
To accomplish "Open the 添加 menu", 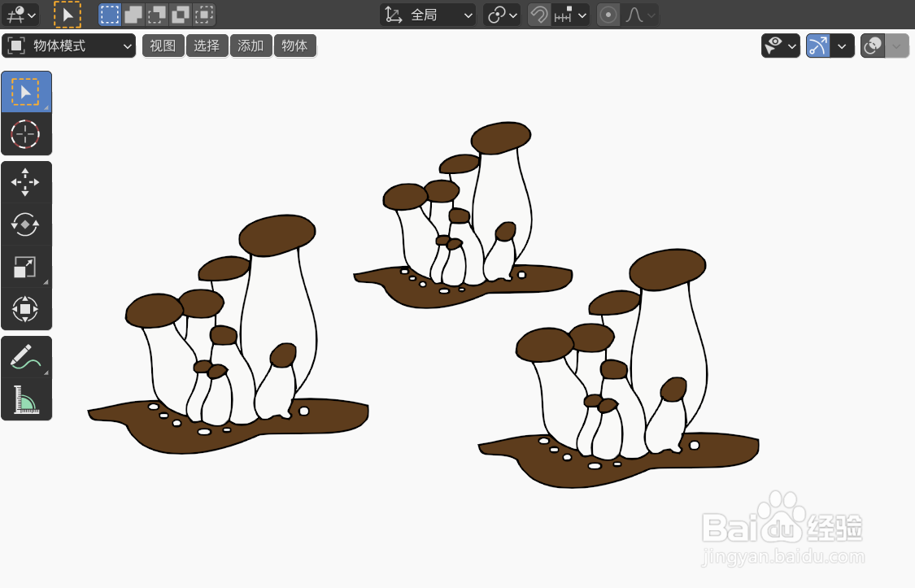I will pyautogui.click(x=251, y=46).
